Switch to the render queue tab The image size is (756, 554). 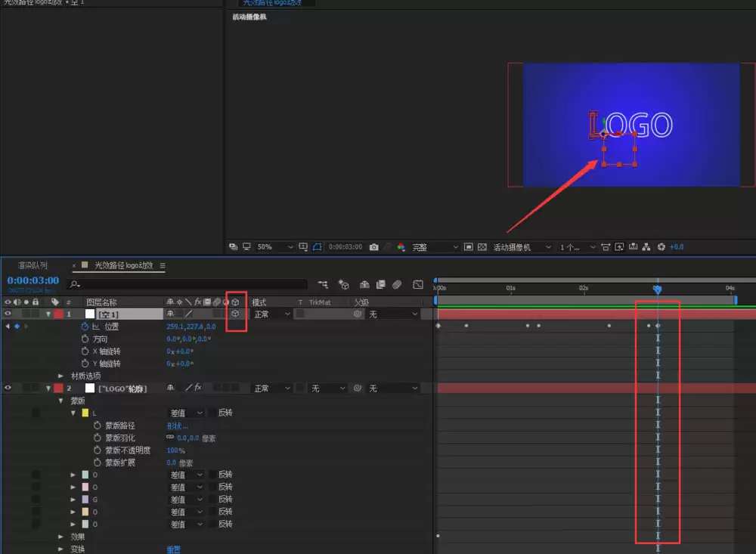coord(33,265)
